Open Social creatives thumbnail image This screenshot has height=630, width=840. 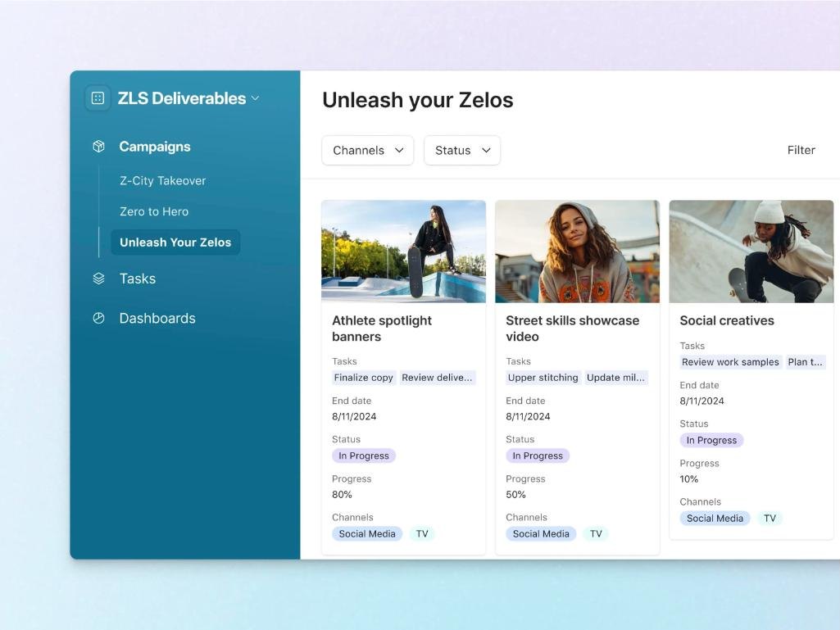[751, 252]
